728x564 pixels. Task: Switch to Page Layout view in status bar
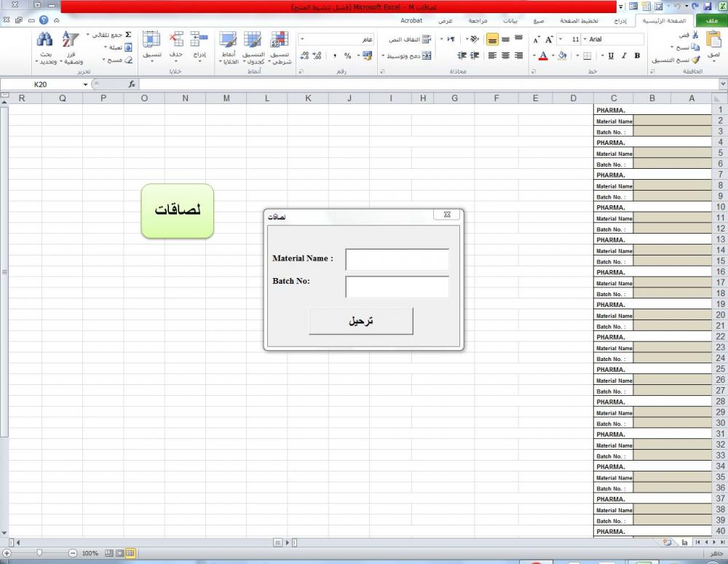pyautogui.click(x=120, y=553)
